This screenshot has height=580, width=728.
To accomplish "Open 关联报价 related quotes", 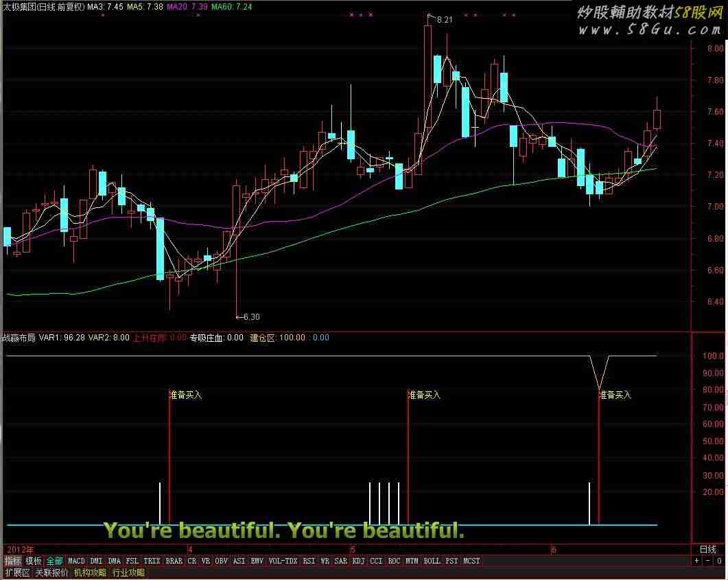I will 51,572.
